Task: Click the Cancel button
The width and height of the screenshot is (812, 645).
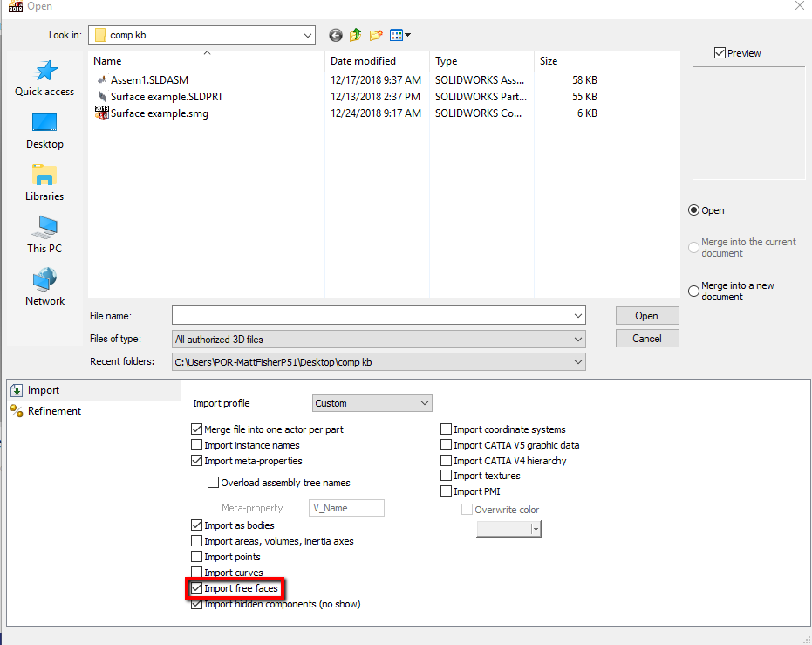Action: [x=647, y=339]
